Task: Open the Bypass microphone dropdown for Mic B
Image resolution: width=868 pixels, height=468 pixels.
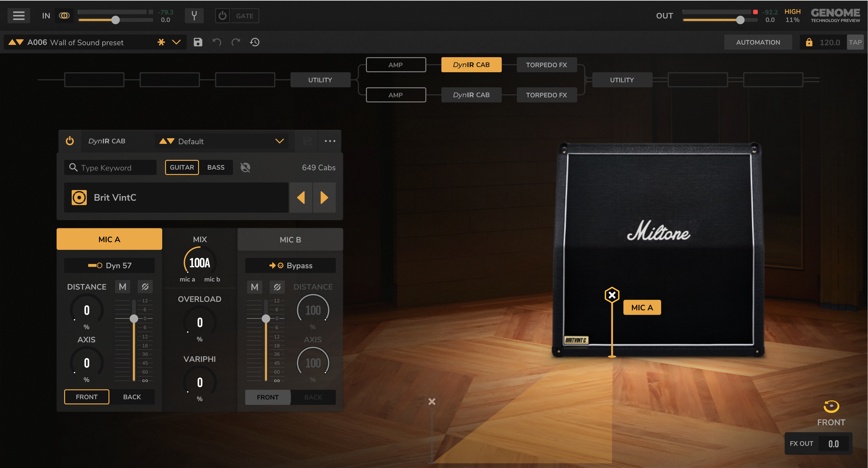Action: pyautogui.click(x=290, y=265)
